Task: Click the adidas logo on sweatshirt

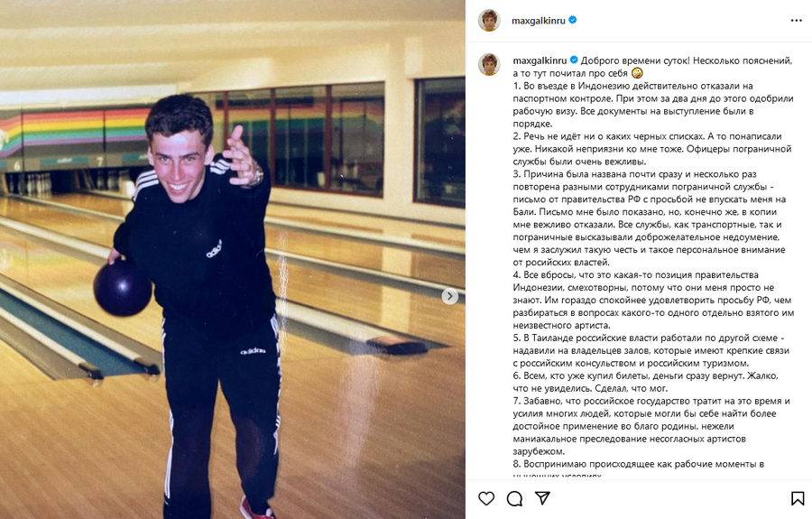Action: point(214,249)
